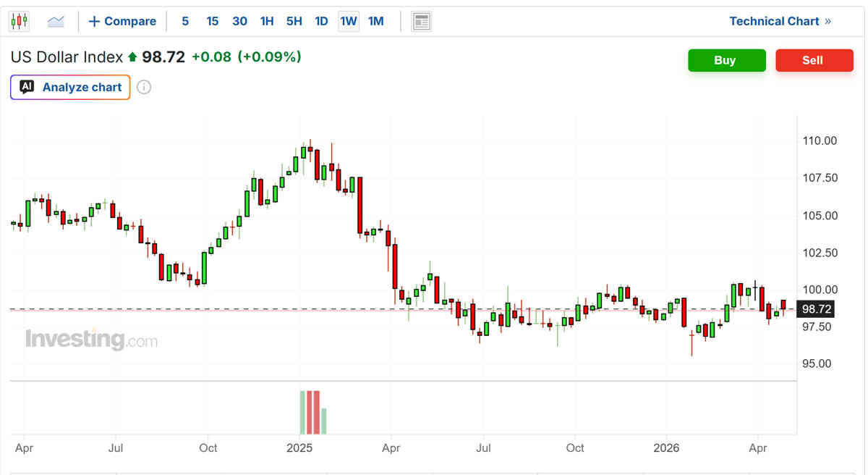Select the candlestick chart type icon
Viewport: 868px width, 475px height.
pos(19,21)
